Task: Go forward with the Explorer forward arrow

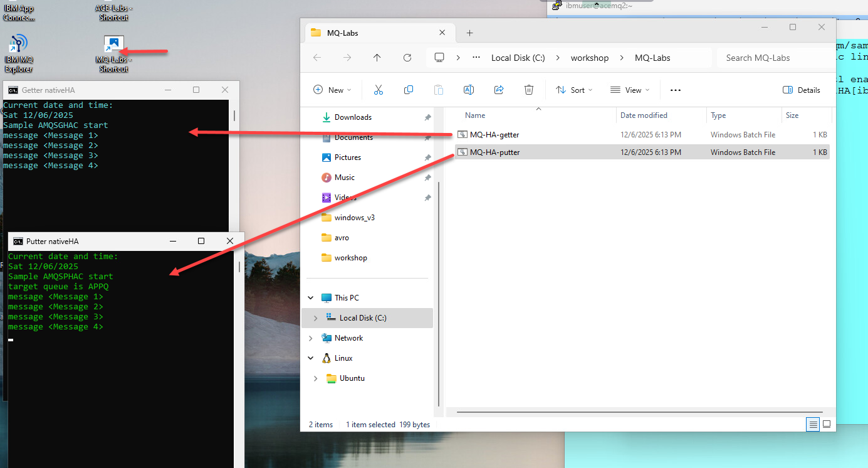Action: click(347, 58)
